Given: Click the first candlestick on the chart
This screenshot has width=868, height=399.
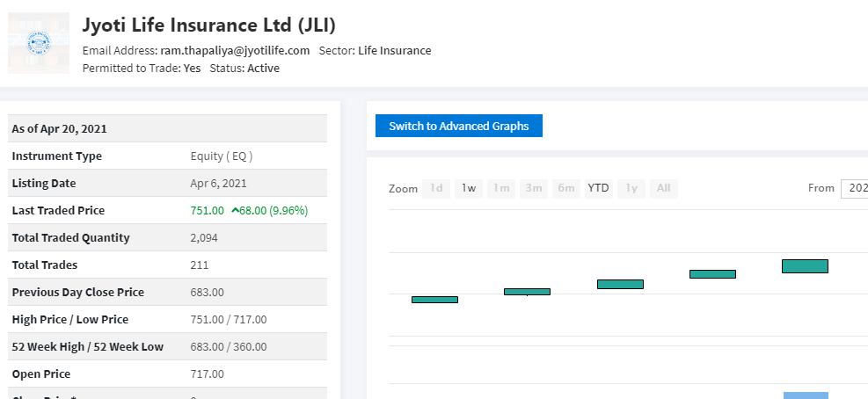Looking at the screenshot, I should coord(434,300).
